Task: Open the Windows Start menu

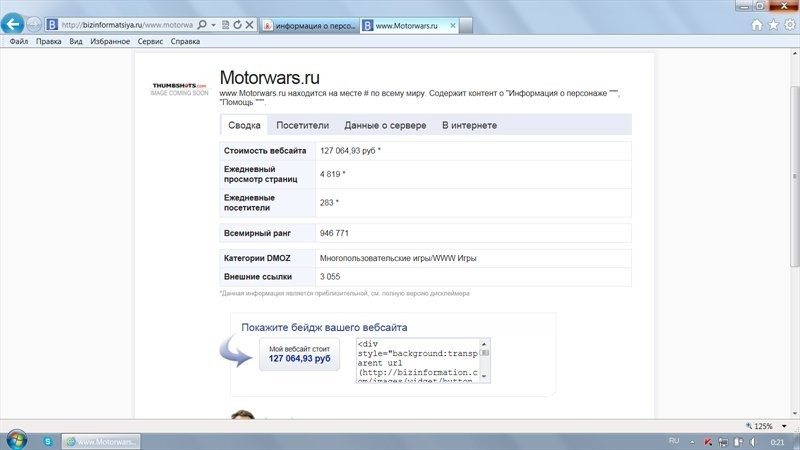Action: coord(16,441)
